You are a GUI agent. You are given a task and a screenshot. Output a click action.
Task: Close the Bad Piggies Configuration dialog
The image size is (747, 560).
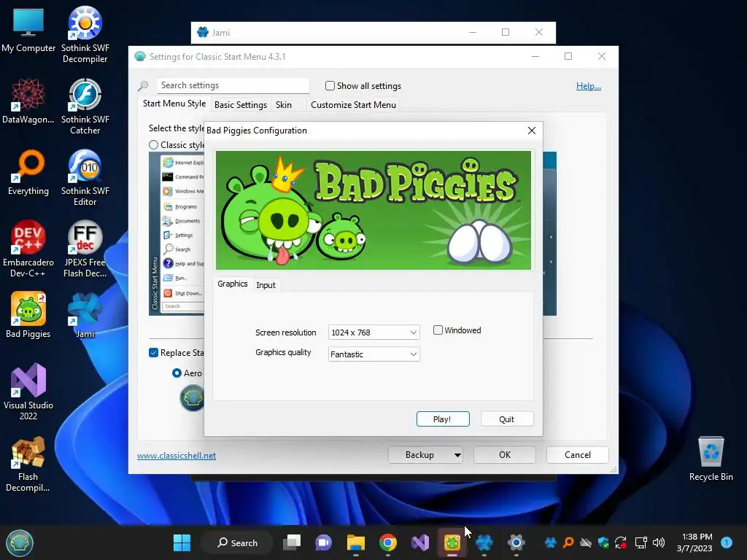[532, 131]
